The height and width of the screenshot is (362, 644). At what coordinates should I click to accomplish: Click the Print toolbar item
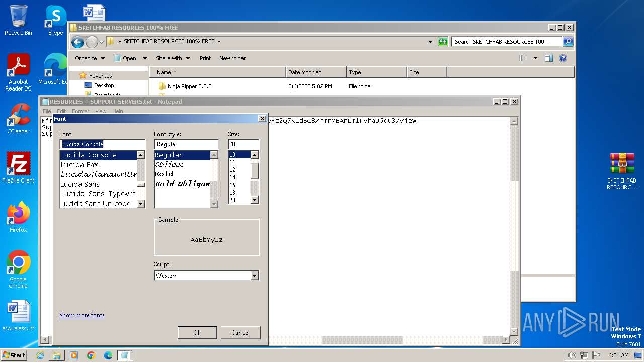205,58
